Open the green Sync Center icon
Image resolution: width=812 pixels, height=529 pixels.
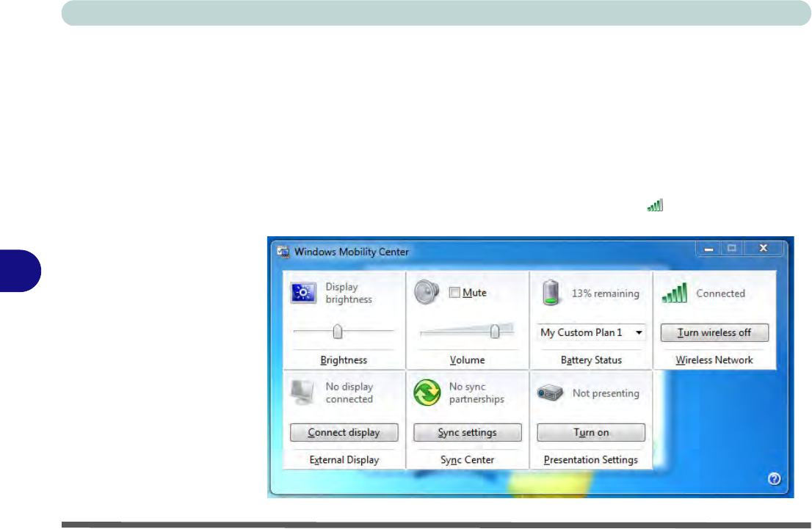(x=427, y=393)
